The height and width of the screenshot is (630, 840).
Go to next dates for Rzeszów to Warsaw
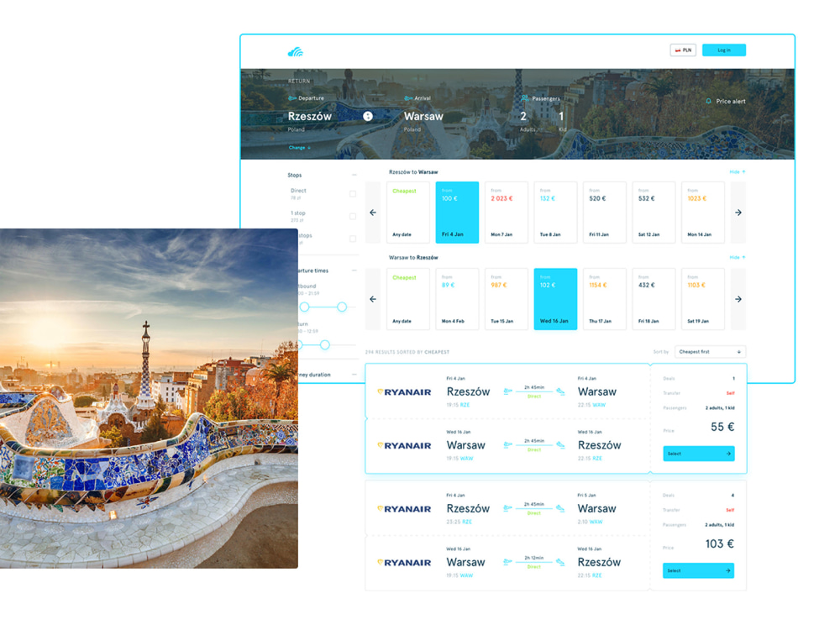click(738, 213)
